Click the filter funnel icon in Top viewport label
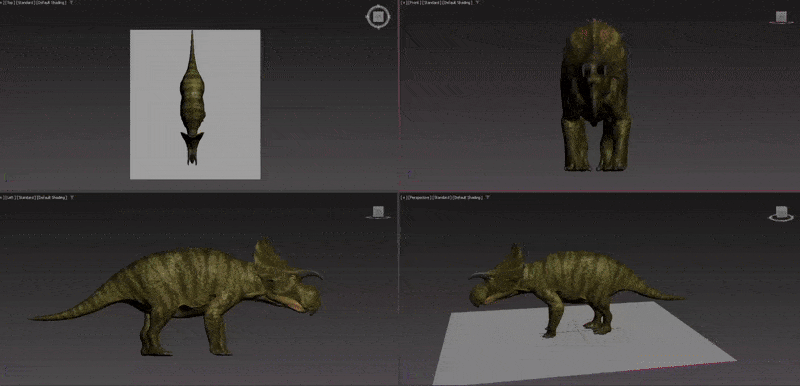This screenshot has height=386, width=800. pos(71,3)
